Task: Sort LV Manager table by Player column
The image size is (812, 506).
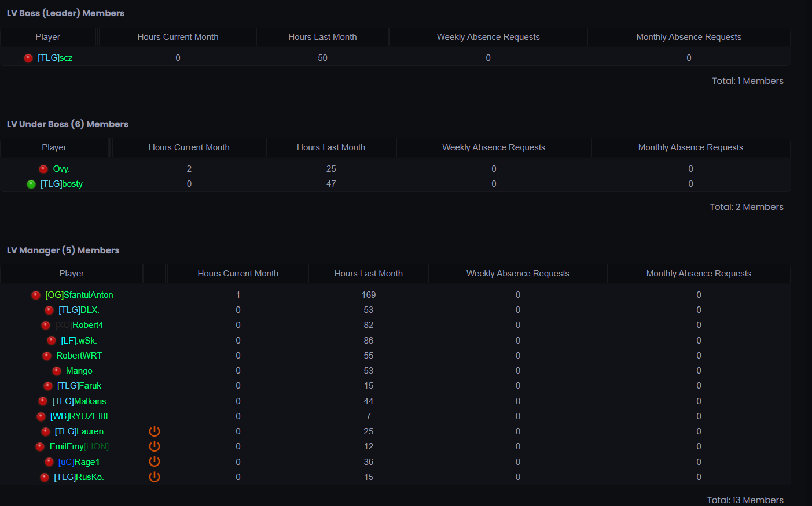Action: click(x=72, y=274)
